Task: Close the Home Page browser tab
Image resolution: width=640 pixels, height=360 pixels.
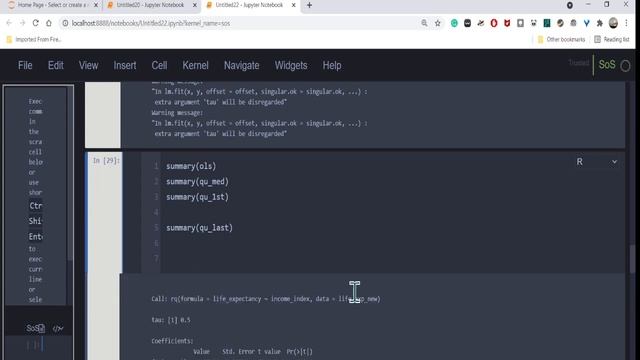Action: 96,5
